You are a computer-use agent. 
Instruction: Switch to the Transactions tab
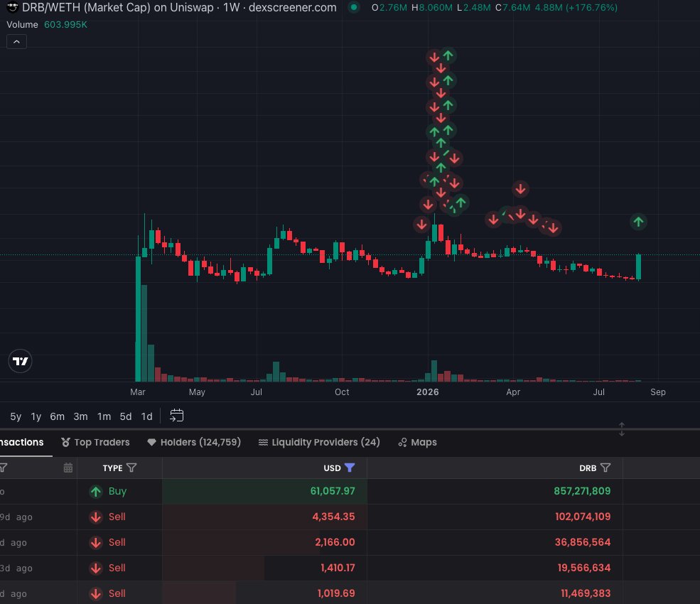tap(22, 443)
